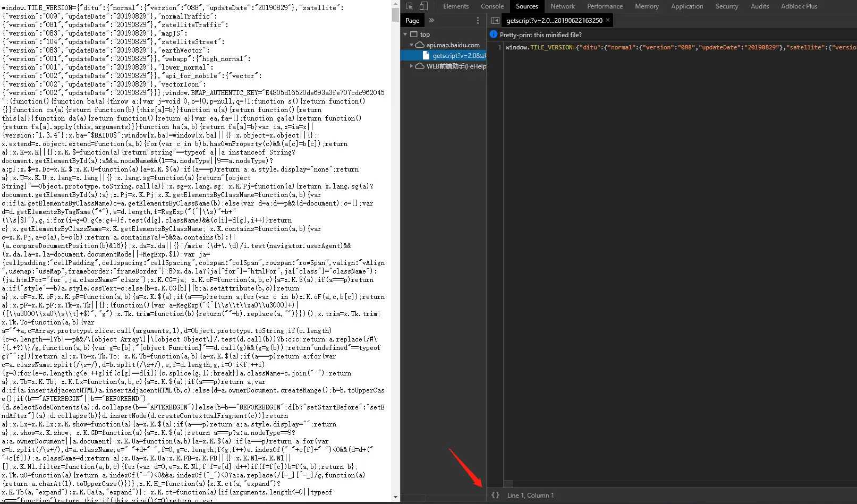Open the Adblock Plus tab
This screenshot has height=504, width=857.
(x=799, y=6)
